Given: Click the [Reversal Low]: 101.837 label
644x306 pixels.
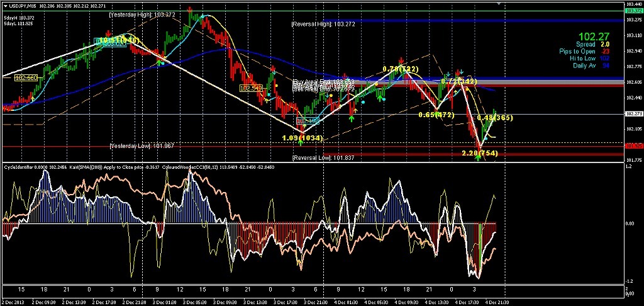Looking at the screenshot, I should pos(323,157).
